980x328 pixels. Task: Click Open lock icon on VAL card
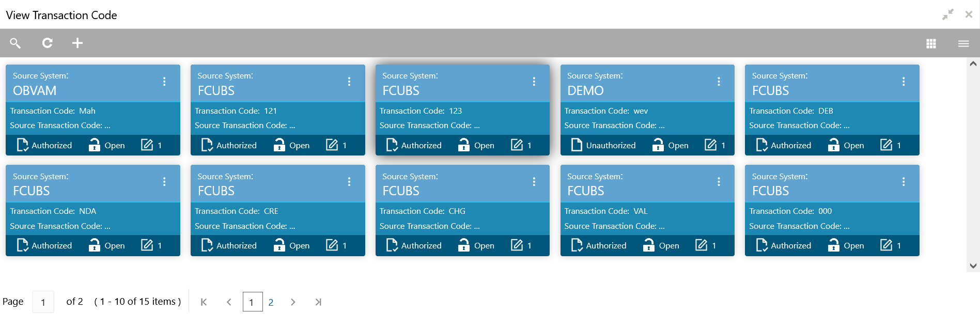(648, 245)
